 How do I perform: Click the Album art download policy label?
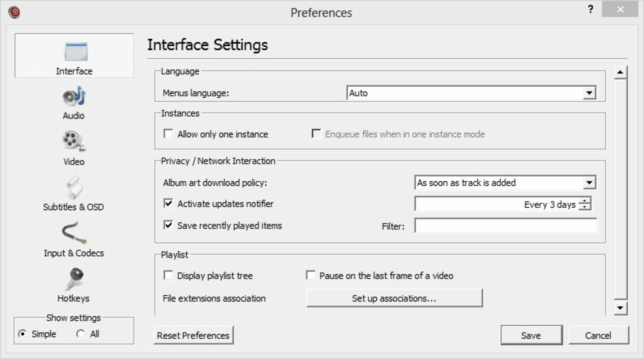click(x=215, y=183)
